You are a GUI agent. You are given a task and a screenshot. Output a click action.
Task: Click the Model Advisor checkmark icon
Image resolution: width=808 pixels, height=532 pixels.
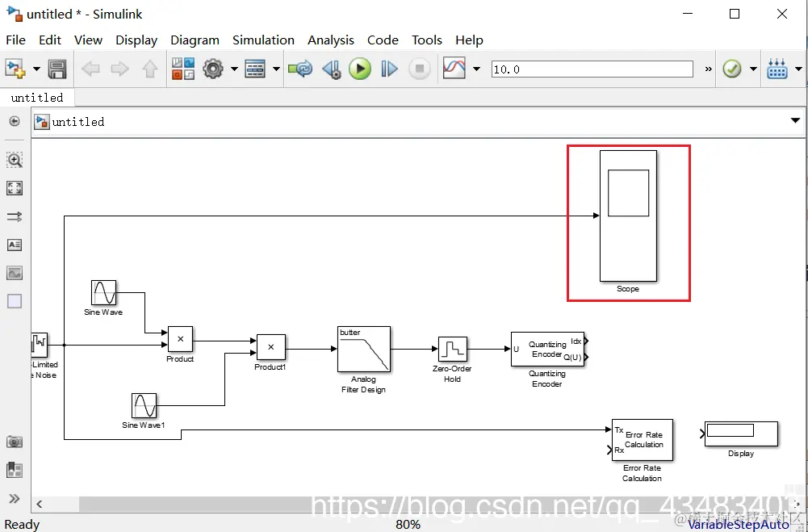pyautogui.click(x=732, y=69)
